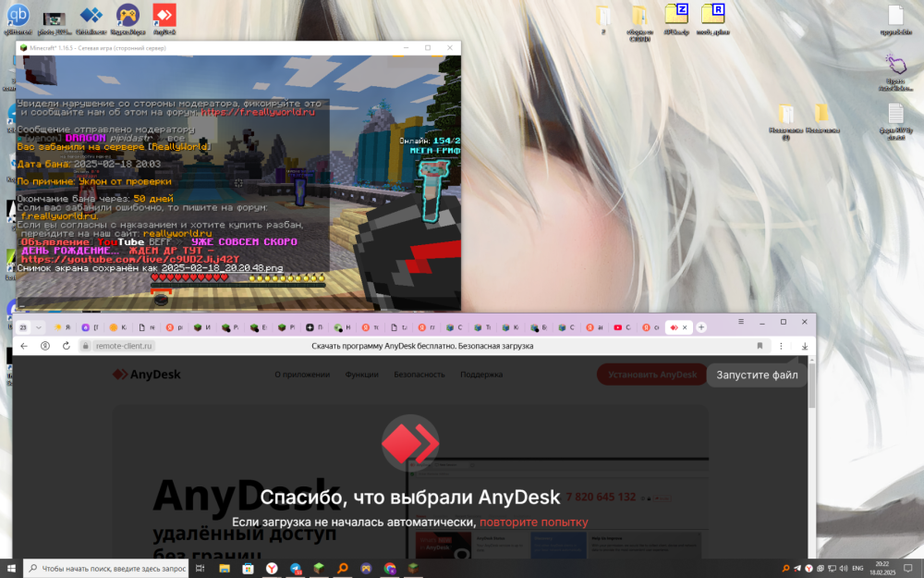The width and height of the screenshot is (924, 578).
Task: Open the archive folder marked with R
Action: pos(712,18)
